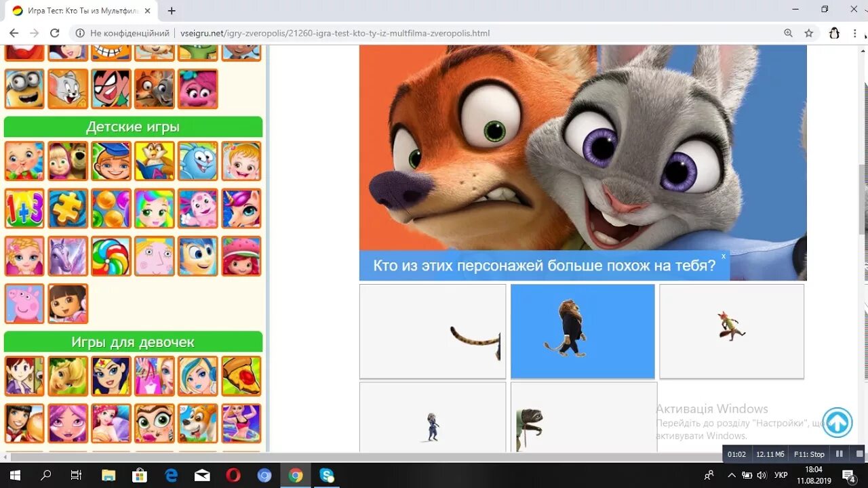Open the hula hoop fitness girl game icon
This screenshot has height=488, width=868.
[241, 424]
